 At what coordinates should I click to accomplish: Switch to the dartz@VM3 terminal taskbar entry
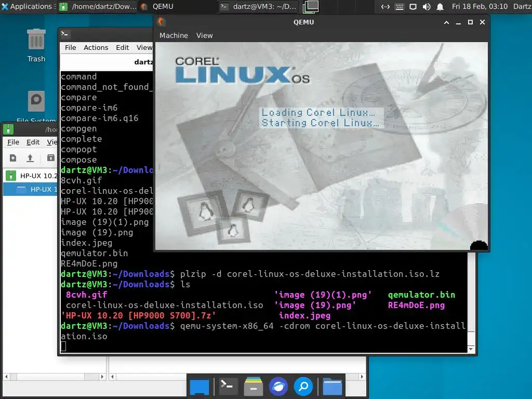[x=259, y=6]
